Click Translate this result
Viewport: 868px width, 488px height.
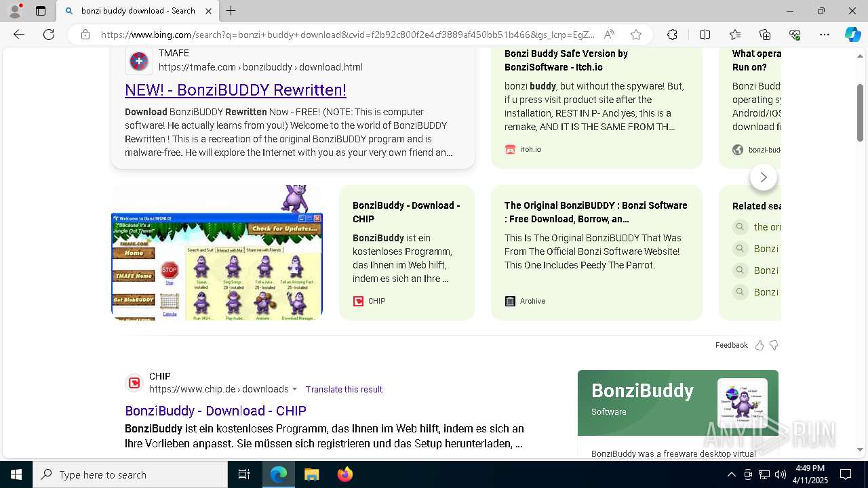[x=344, y=389]
